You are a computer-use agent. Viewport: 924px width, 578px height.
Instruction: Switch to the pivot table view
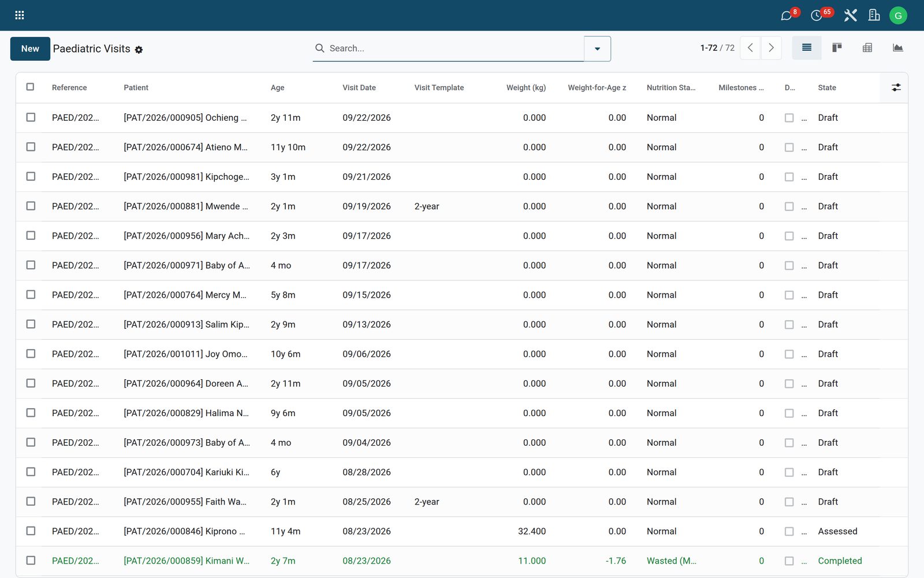(867, 48)
